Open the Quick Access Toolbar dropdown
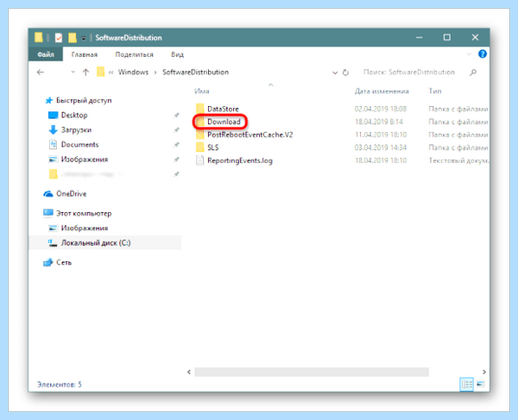 [x=84, y=38]
